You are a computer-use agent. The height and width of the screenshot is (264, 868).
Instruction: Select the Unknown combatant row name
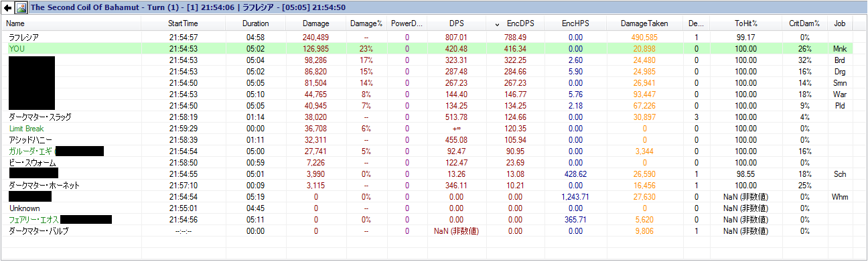coord(25,208)
